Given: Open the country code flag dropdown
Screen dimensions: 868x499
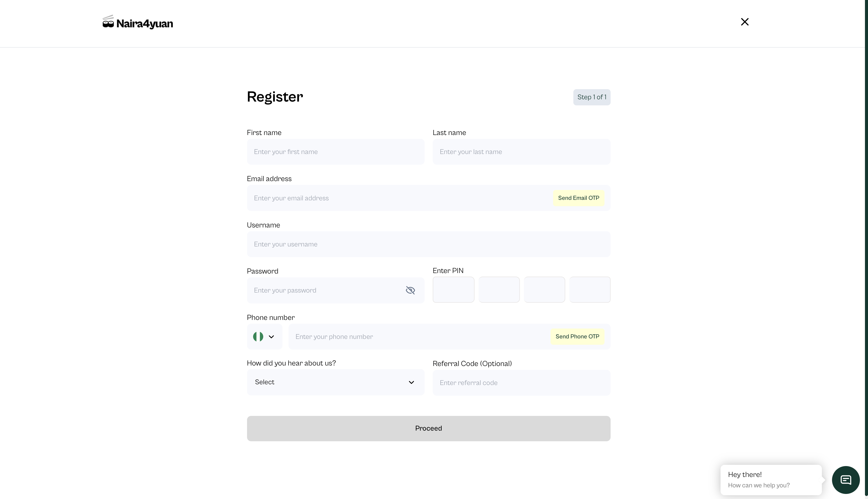Looking at the screenshot, I should 264,337.
